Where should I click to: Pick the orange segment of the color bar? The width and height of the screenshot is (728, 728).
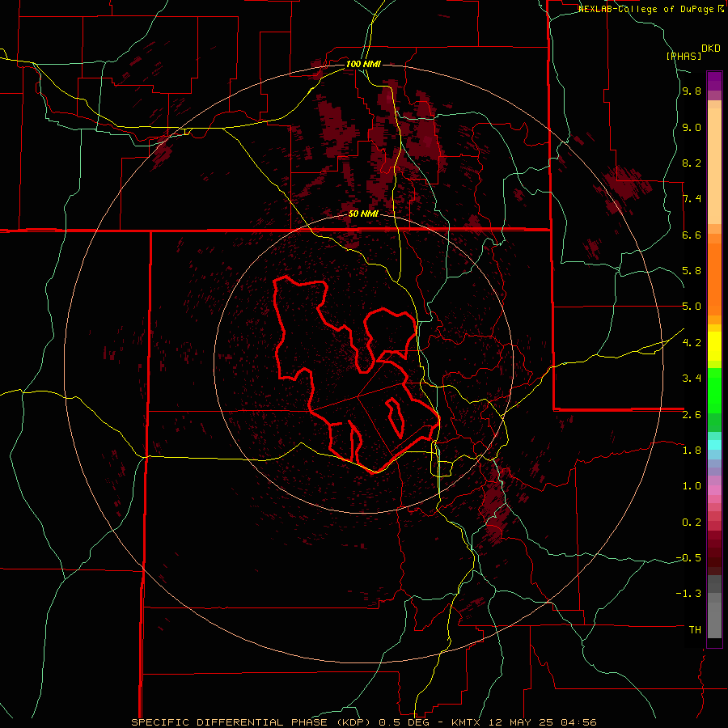[714, 280]
